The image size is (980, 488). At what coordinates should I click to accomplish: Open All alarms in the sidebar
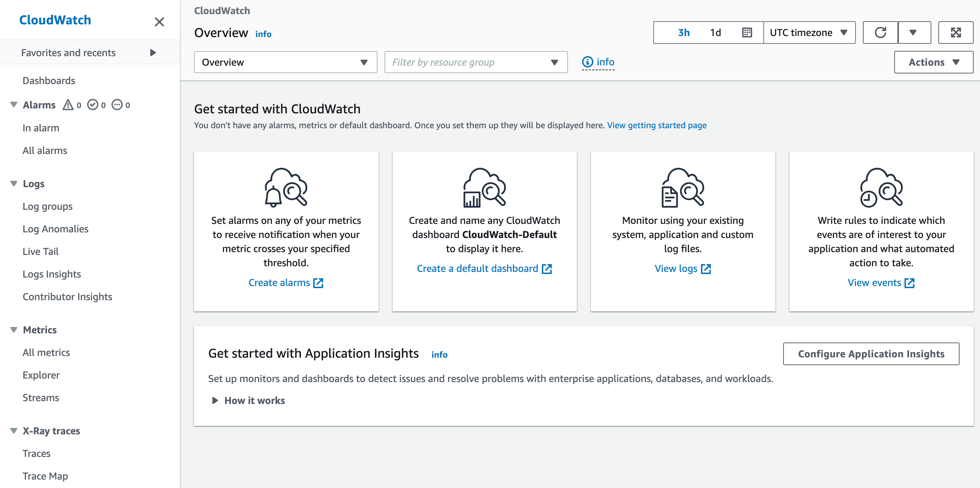[44, 151]
